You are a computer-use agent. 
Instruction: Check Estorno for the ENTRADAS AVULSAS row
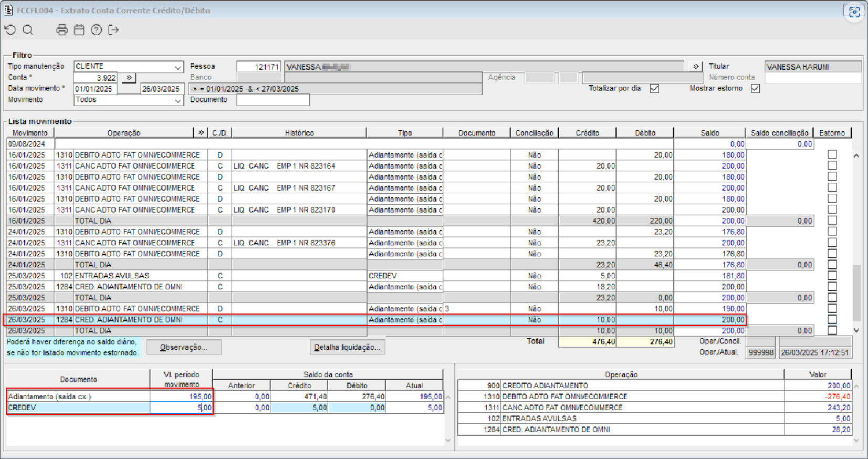pos(832,276)
